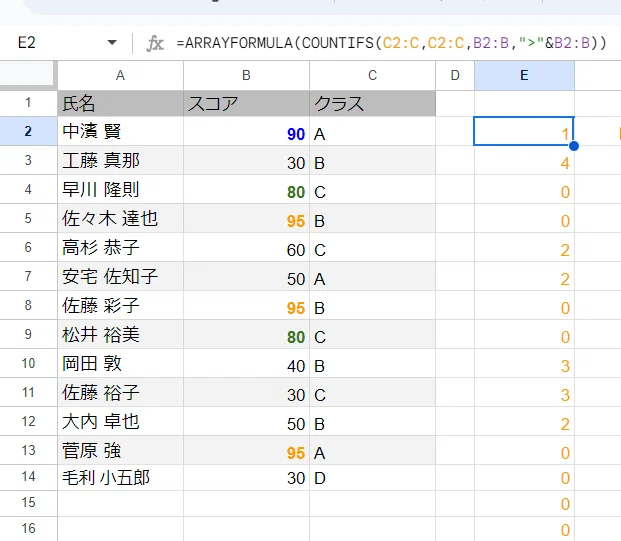This screenshot has width=621, height=541.
Task: Click name cell 大内 卓也
Action: (120, 421)
